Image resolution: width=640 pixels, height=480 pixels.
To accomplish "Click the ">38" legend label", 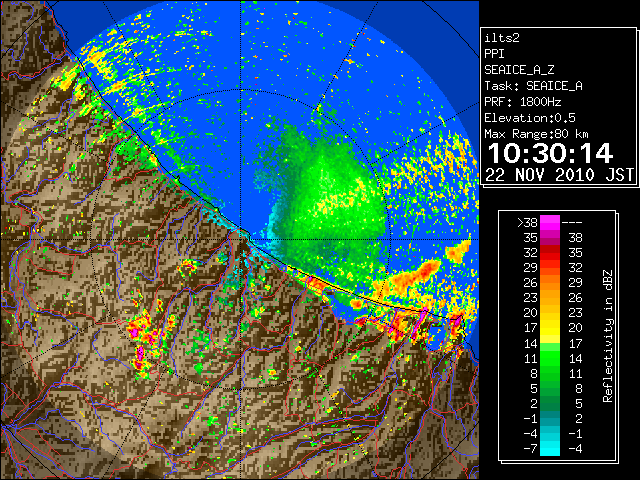I will pyautogui.click(x=527, y=223).
